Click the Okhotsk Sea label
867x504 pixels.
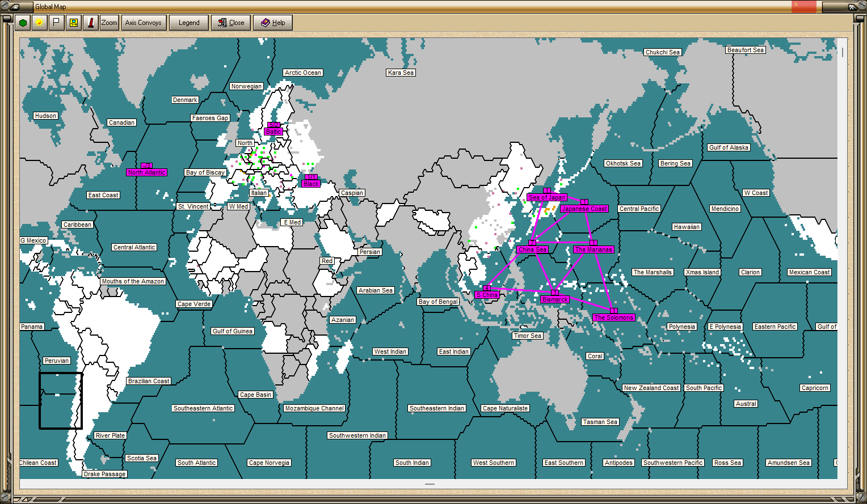tap(623, 163)
